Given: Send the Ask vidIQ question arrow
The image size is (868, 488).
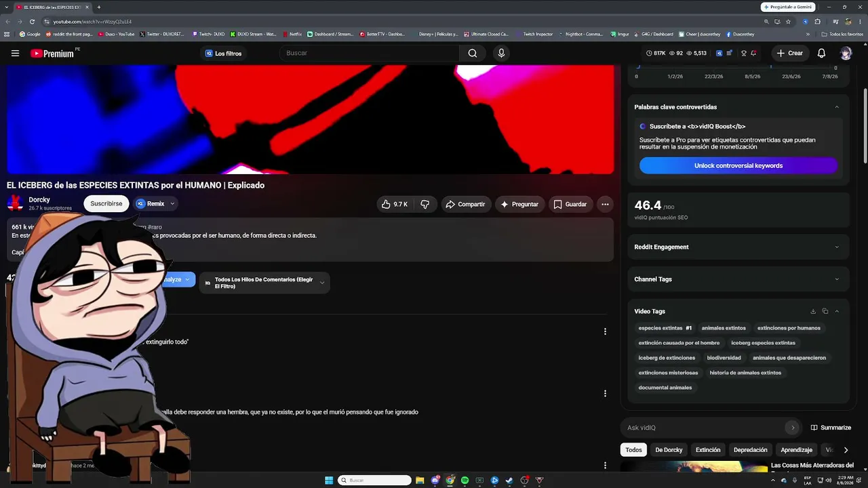Looking at the screenshot, I should click(792, 428).
